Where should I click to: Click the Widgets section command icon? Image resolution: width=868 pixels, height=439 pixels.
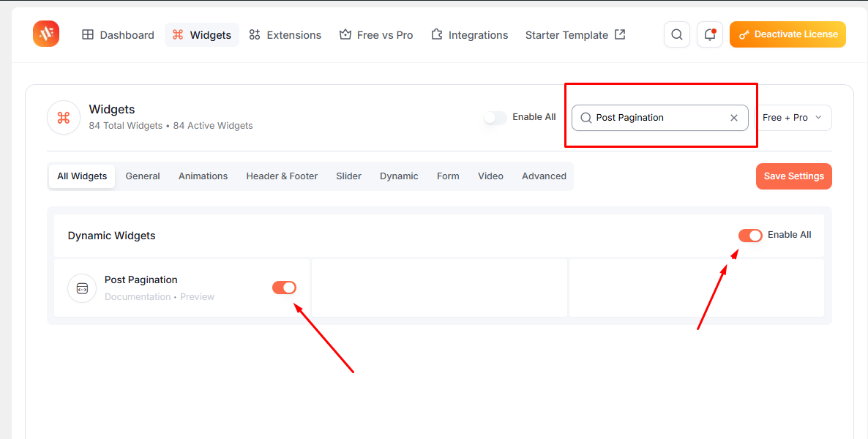(64, 117)
